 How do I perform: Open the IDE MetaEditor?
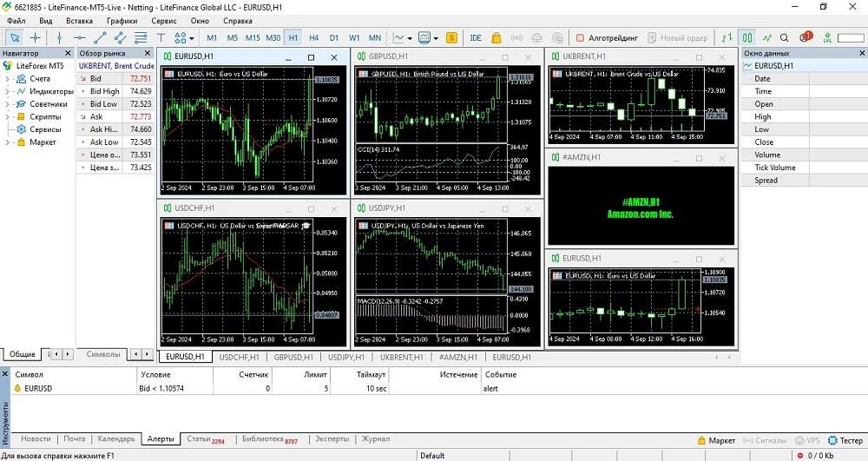(476, 37)
